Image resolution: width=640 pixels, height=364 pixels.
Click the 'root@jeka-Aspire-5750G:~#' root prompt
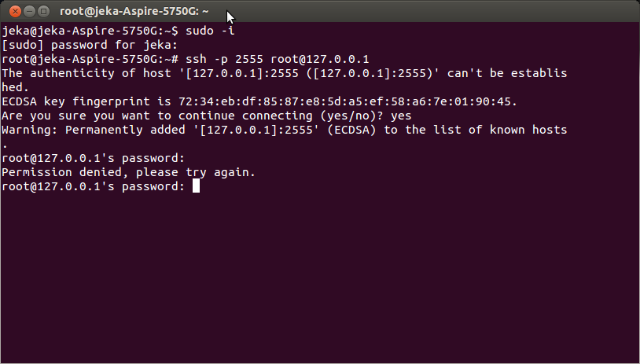(x=90, y=59)
